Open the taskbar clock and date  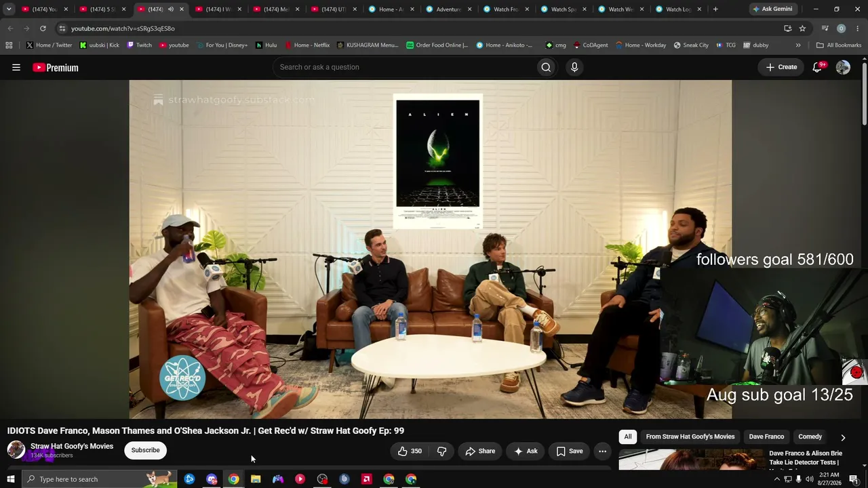829,479
